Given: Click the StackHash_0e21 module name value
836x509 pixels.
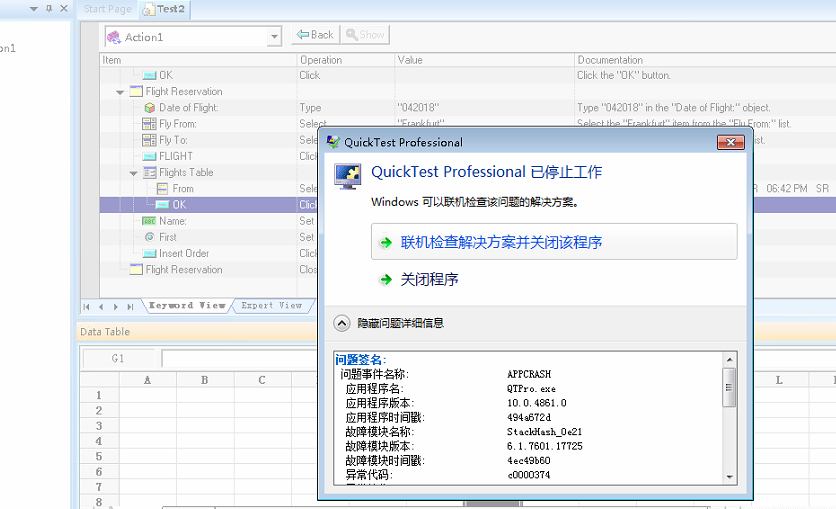Looking at the screenshot, I should 544,432.
